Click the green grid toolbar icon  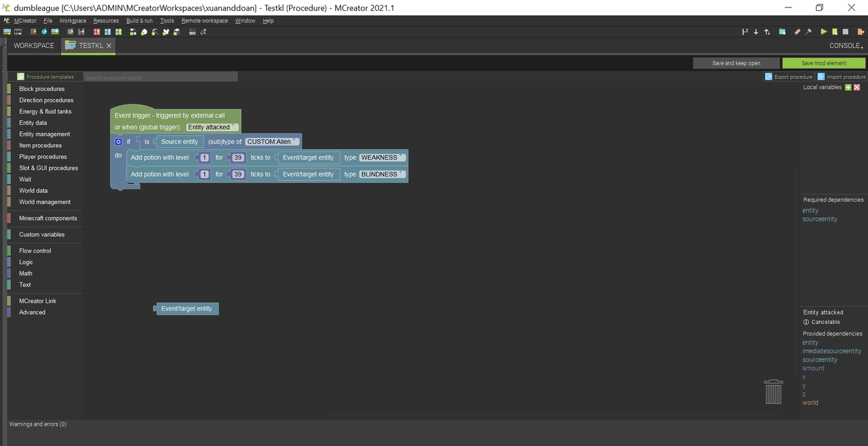click(119, 32)
